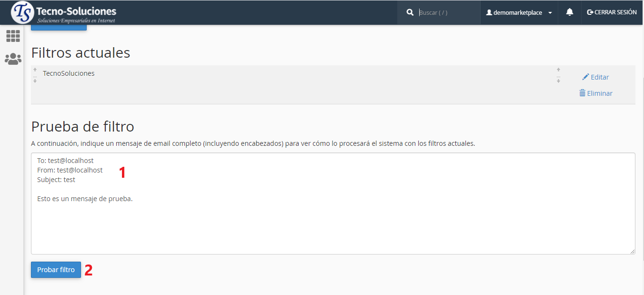Click CERRAR SESIÓN to log out

point(612,12)
